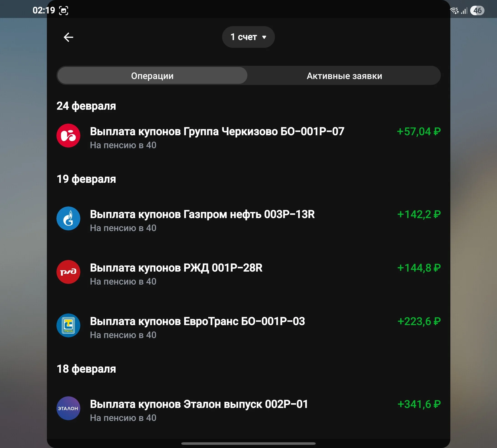Go back using the arrow icon

(68, 37)
